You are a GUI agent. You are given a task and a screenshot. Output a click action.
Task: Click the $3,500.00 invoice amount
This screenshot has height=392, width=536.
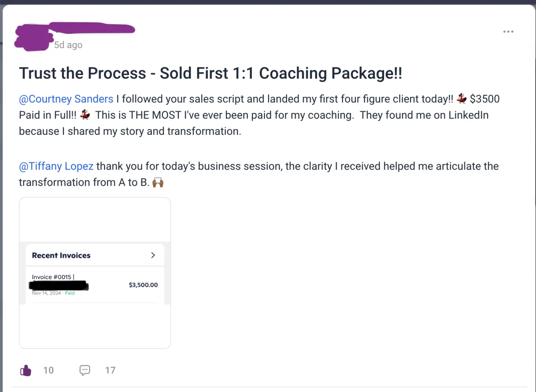pos(143,285)
